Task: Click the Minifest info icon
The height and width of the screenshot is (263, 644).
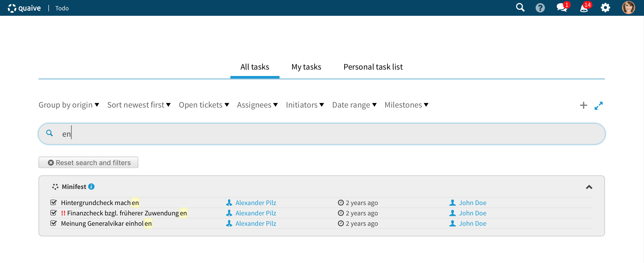Action: click(x=92, y=187)
